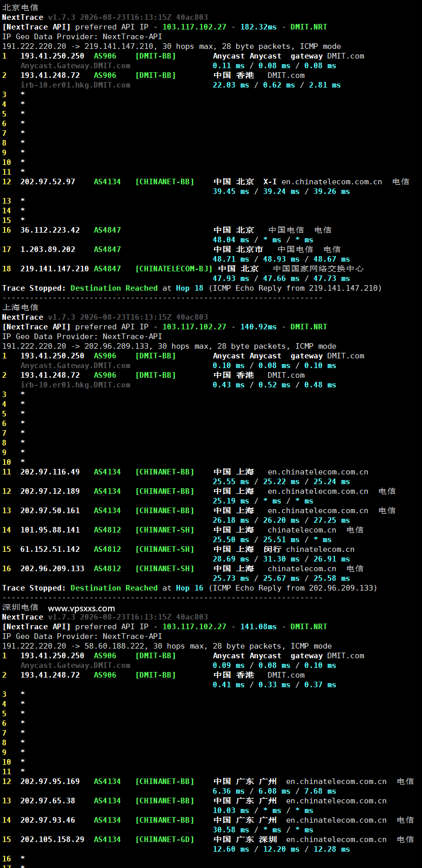The image size is (422, 868).
Task: Click the 中国国家网络交换中心 owner text
Action: [x=318, y=269]
